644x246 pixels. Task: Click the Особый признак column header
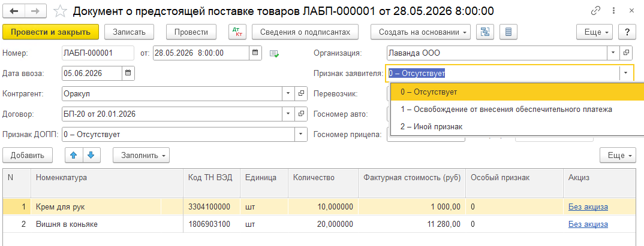(x=514, y=183)
